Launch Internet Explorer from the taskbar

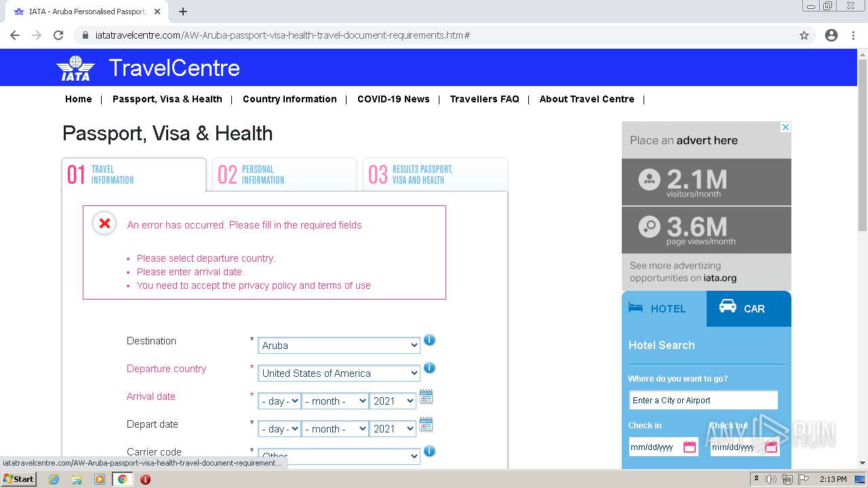[x=54, y=479]
